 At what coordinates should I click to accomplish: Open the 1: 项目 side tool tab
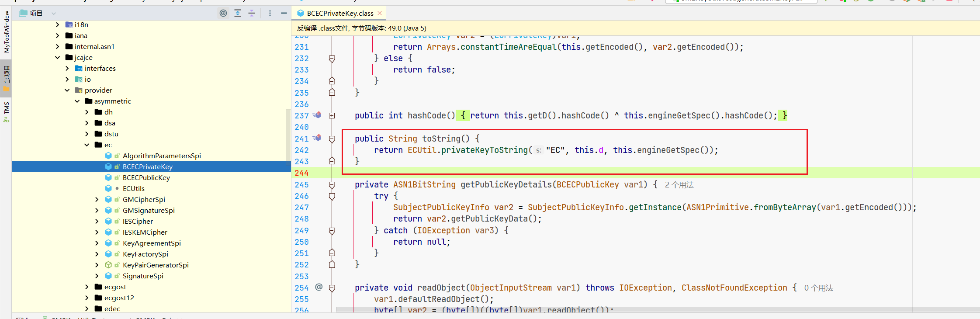[6, 77]
